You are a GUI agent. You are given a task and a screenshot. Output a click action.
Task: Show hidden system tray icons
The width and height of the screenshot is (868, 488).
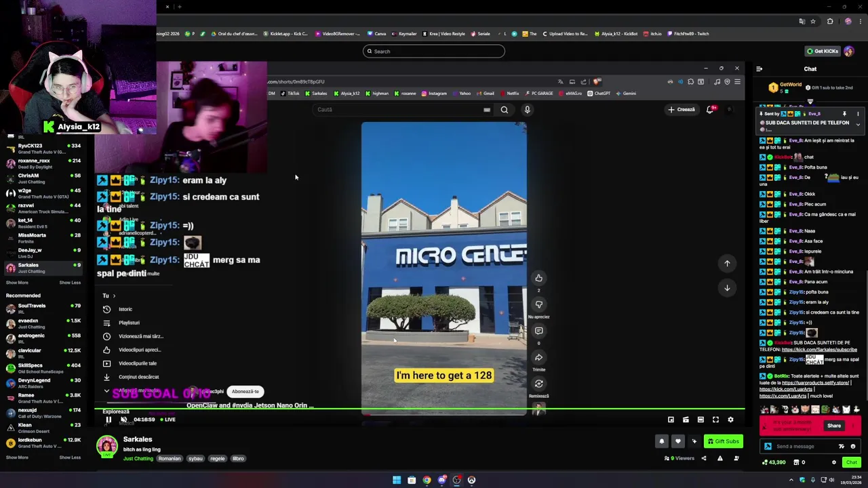(x=791, y=480)
